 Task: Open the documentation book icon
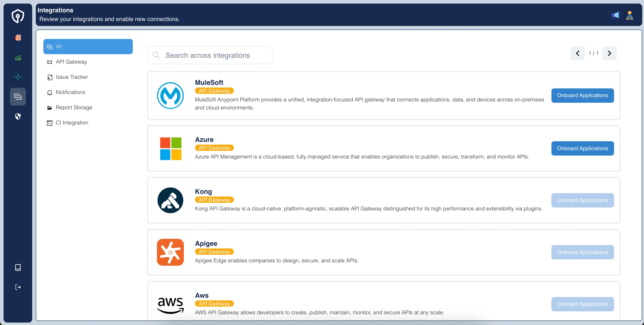[x=18, y=267]
